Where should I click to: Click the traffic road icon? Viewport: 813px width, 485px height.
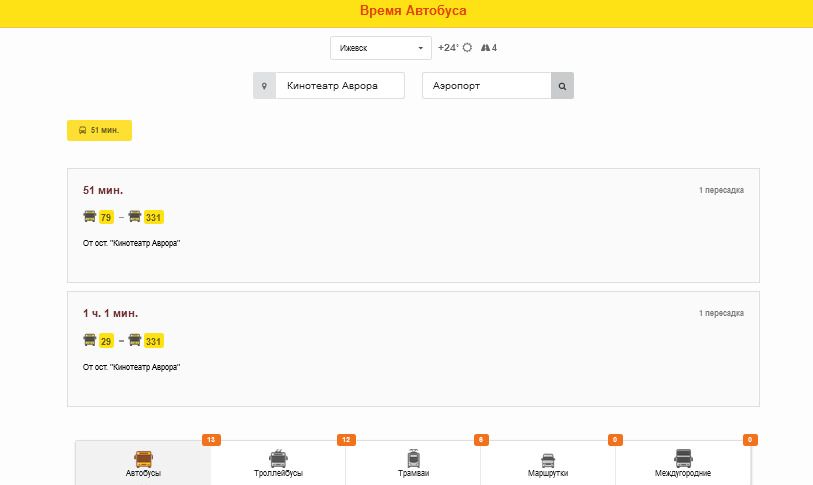tap(485, 47)
